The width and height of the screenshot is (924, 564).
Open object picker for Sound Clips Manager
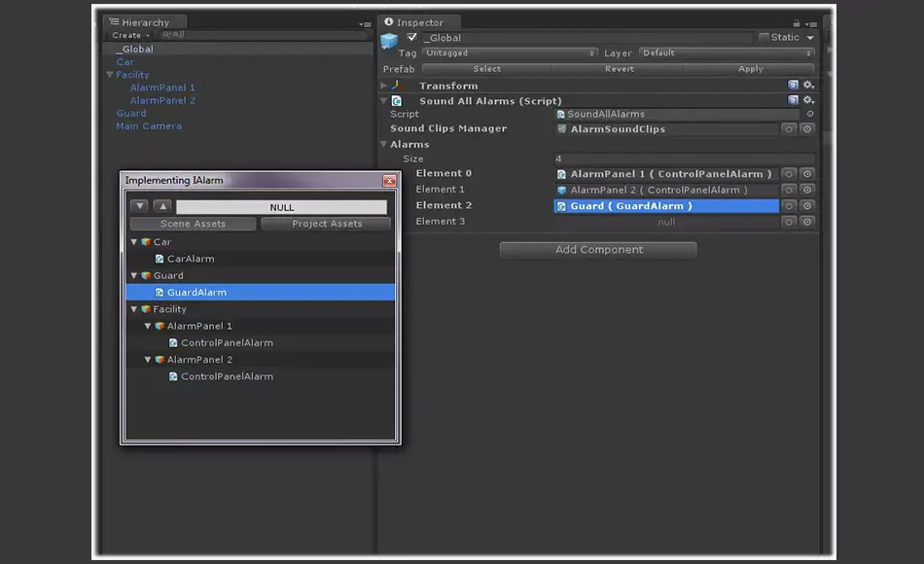tap(807, 129)
